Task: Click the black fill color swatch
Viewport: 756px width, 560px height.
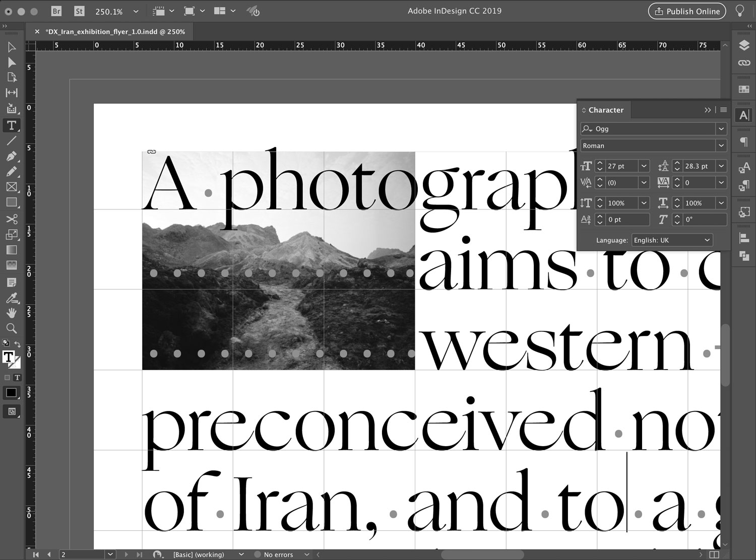Action: tap(11, 393)
